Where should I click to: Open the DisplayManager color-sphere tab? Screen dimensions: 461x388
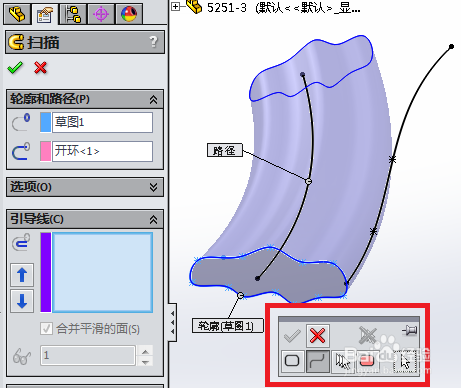pos(129,14)
